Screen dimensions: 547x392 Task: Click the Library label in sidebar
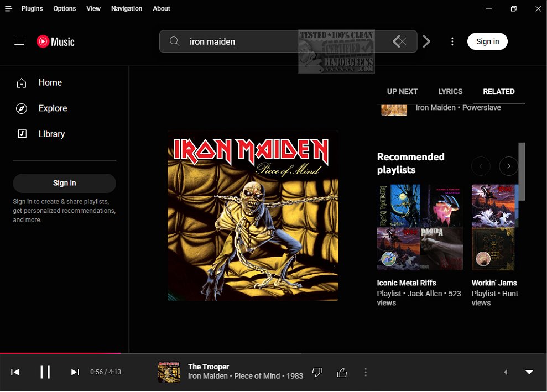[x=51, y=134]
